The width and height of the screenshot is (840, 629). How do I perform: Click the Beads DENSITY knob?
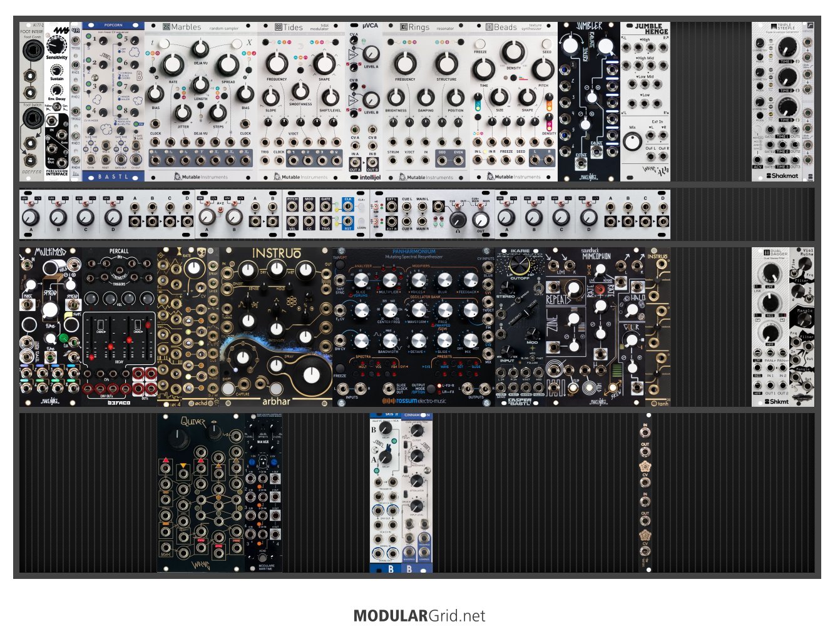[x=513, y=53]
